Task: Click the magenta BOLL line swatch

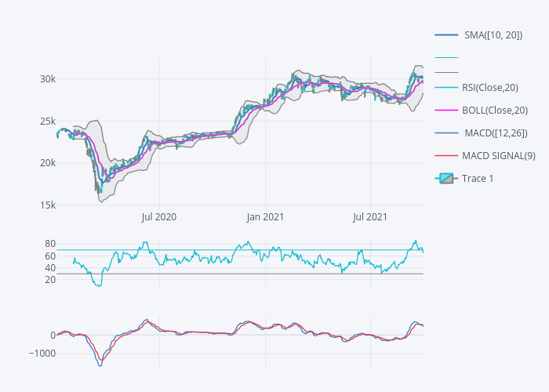Action: 446,111
